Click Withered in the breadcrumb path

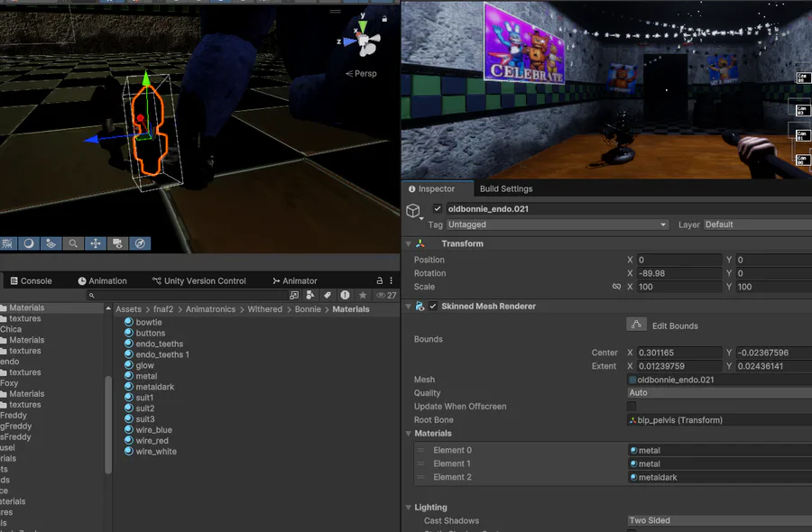pos(264,309)
